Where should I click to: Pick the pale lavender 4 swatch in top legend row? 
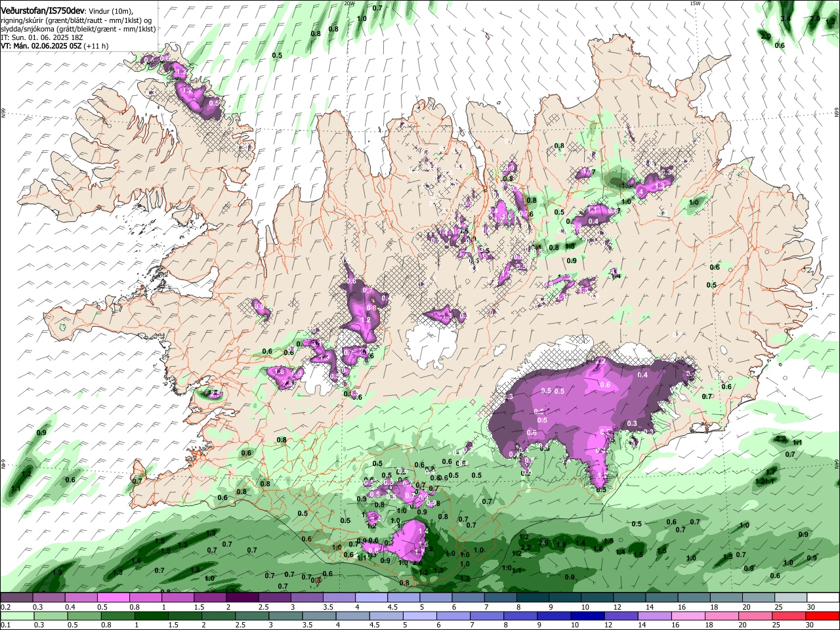pyautogui.click(x=371, y=598)
